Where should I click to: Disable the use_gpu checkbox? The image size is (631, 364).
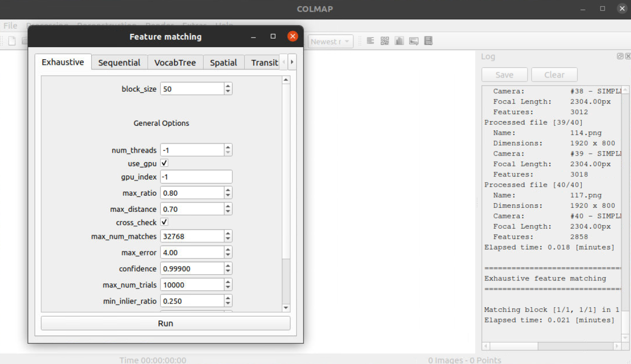point(164,163)
